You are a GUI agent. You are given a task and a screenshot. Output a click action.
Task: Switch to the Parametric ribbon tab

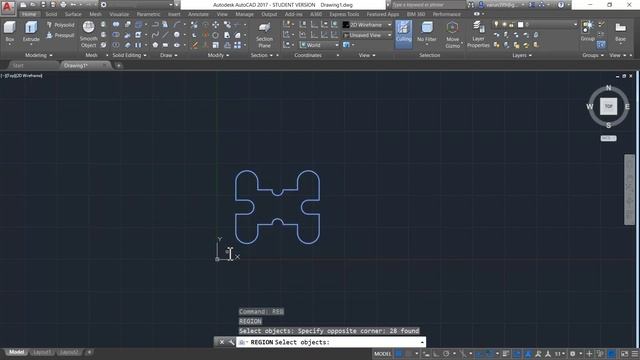148,14
